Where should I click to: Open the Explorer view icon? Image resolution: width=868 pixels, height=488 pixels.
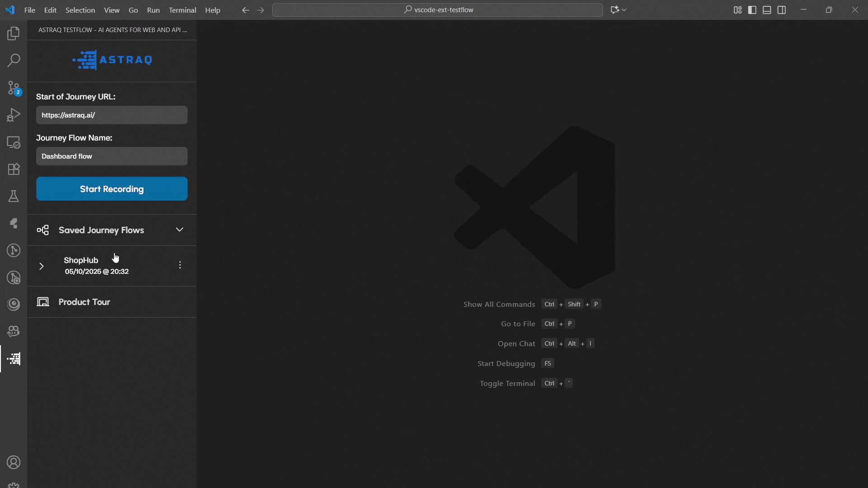coord(14,33)
